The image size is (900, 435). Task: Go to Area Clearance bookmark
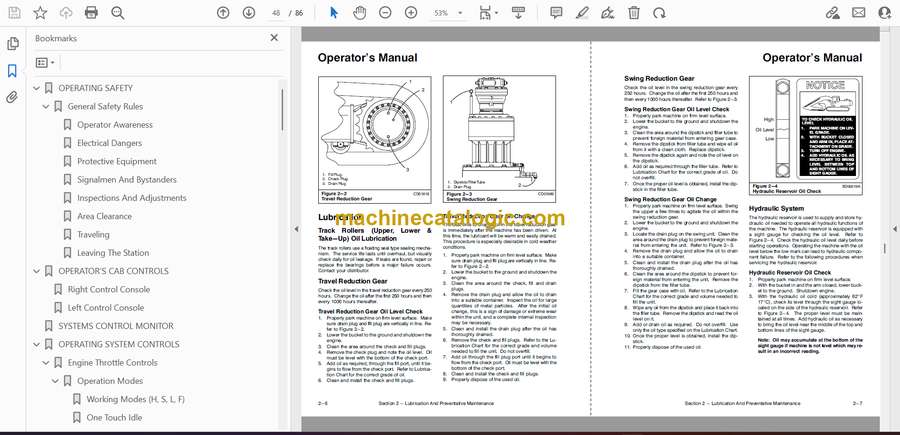(104, 216)
